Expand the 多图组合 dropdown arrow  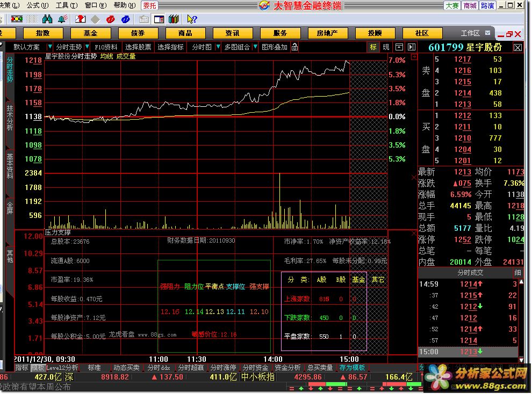pyautogui.click(x=255, y=47)
